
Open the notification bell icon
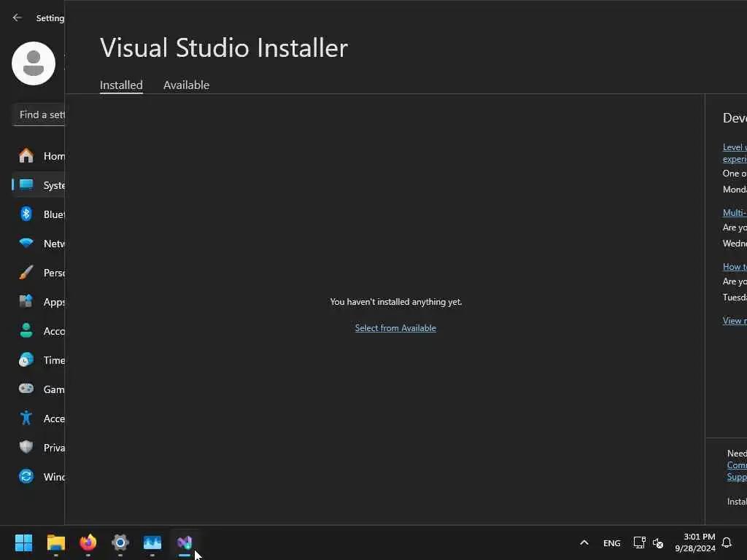click(727, 542)
